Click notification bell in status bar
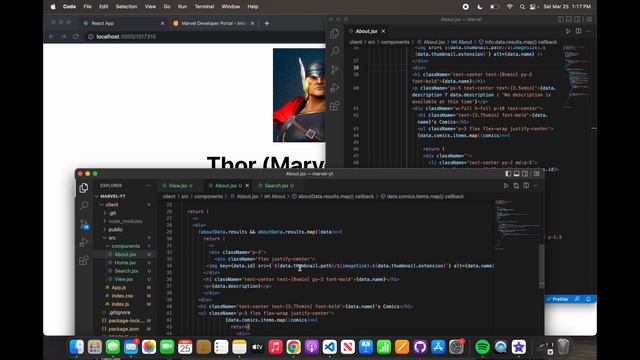This screenshot has height=360, width=640. (589, 299)
